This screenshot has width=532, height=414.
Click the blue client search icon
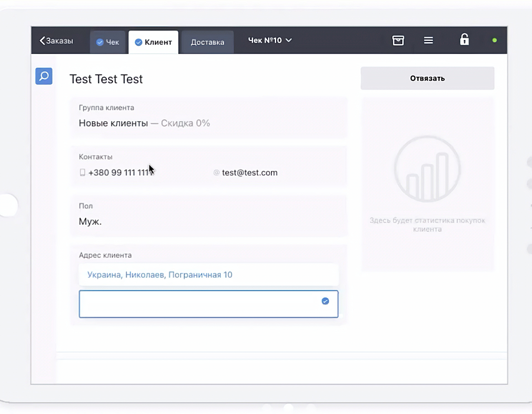[x=44, y=76]
